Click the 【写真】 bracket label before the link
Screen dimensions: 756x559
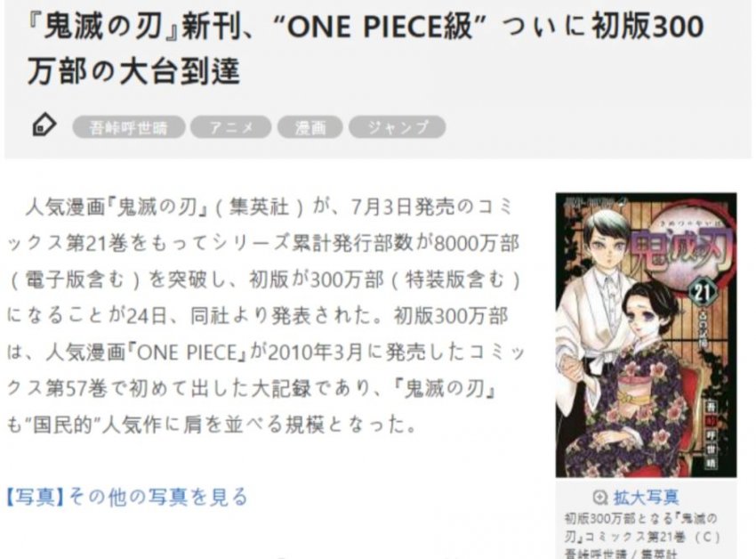point(36,497)
